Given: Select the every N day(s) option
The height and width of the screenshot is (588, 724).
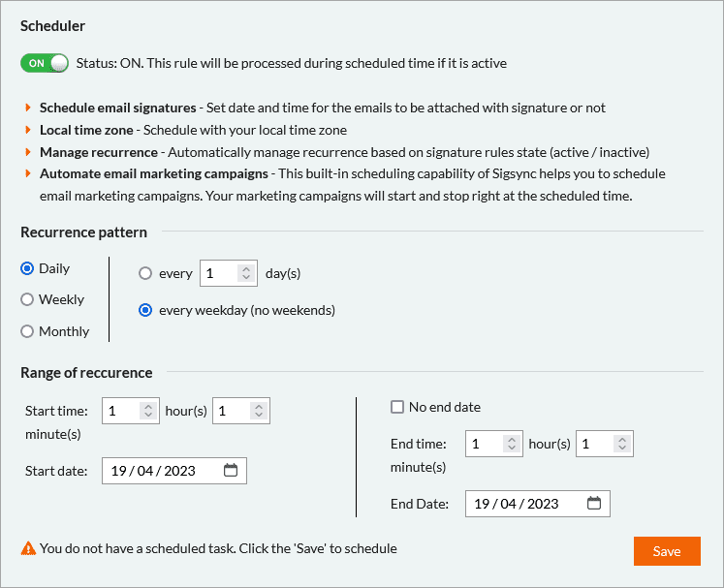Looking at the screenshot, I should coord(145,273).
